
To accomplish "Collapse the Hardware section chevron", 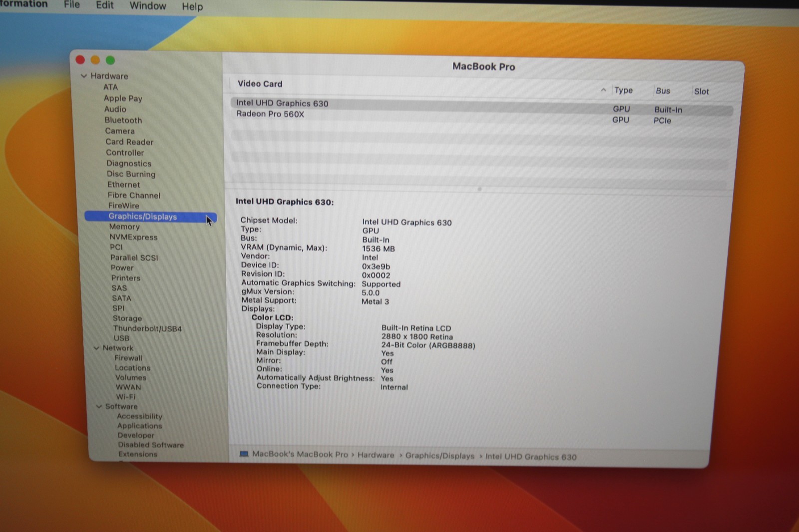I will click(x=84, y=76).
